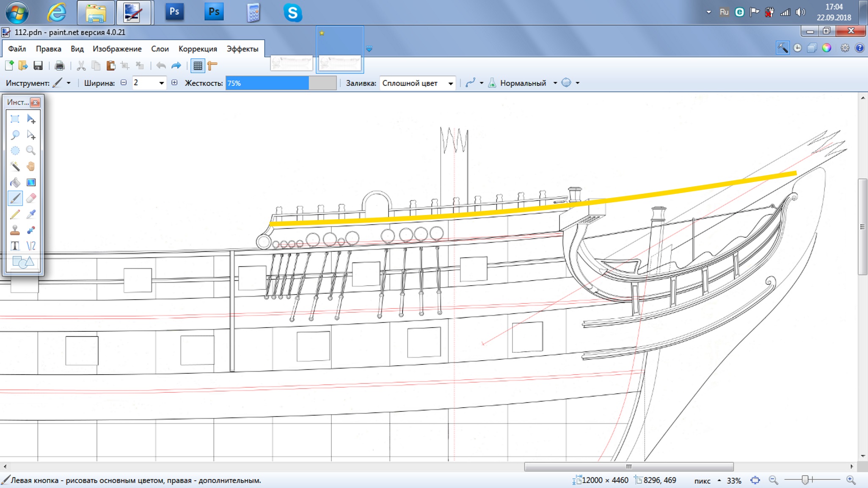
Task: Select the Text tool
Action: (15, 246)
